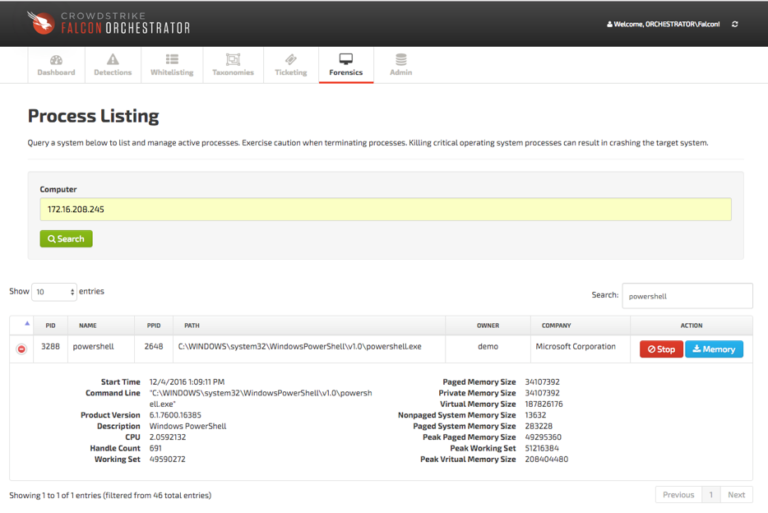This screenshot has height=513, width=768.
Task: Sort the table by PID column
Action: tap(51, 325)
